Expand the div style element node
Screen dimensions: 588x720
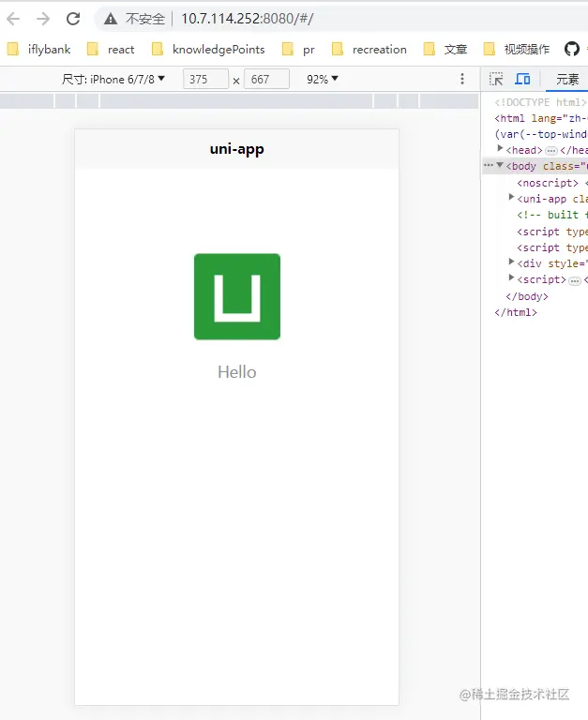pos(511,262)
